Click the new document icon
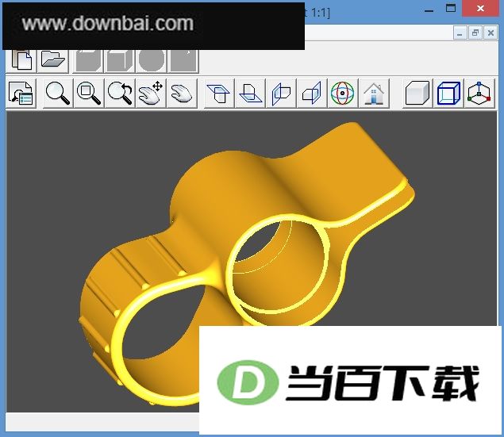 (x=21, y=60)
